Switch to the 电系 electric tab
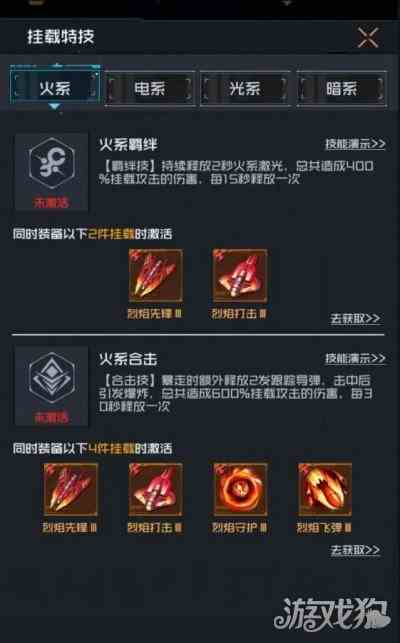Viewport: 400px width, 643px height. (x=150, y=88)
